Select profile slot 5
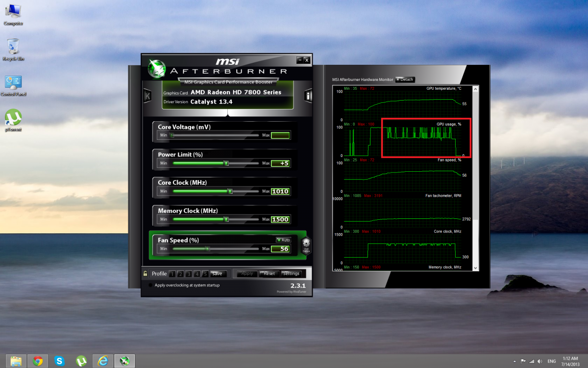 pyautogui.click(x=205, y=274)
